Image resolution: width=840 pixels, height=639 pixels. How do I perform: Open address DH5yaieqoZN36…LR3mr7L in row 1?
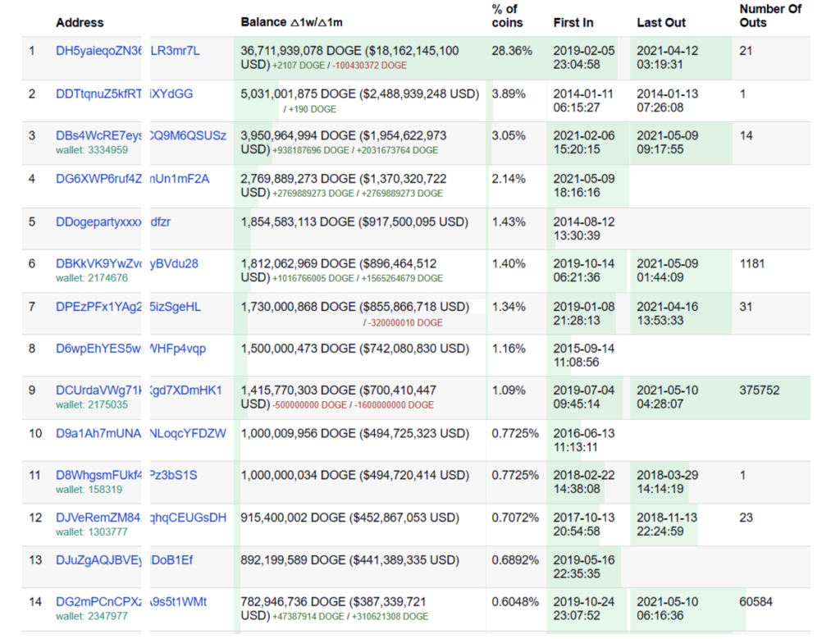click(127, 51)
